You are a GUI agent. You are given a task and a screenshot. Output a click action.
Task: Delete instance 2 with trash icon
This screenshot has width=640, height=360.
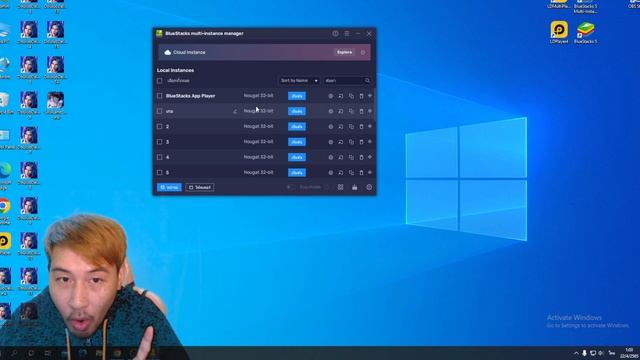(361, 127)
